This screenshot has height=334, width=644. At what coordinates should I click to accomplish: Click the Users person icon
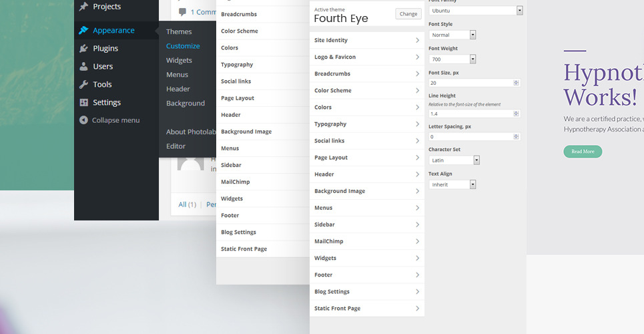(83, 66)
